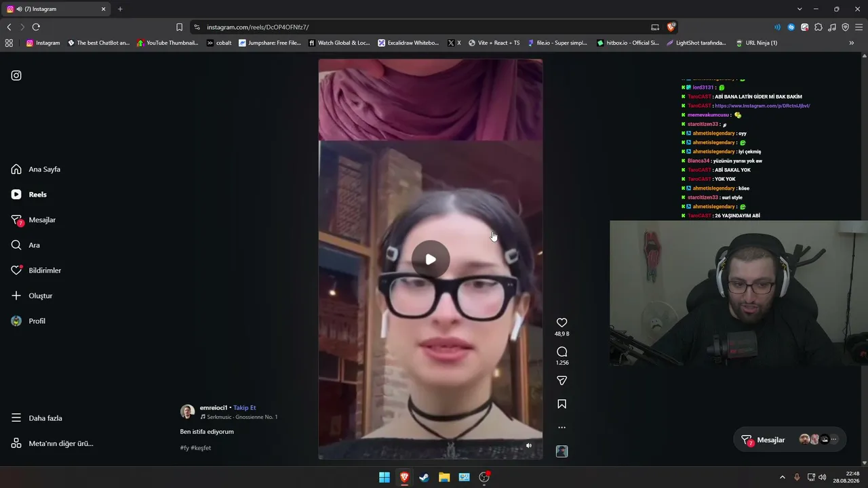This screenshot has height=488, width=868.
Task: Click Oluştur to create a post
Action: pyautogui.click(x=31, y=296)
